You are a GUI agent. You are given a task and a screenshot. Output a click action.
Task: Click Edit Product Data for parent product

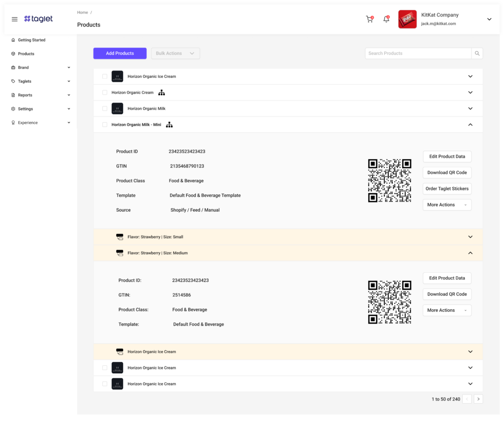[x=447, y=157]
